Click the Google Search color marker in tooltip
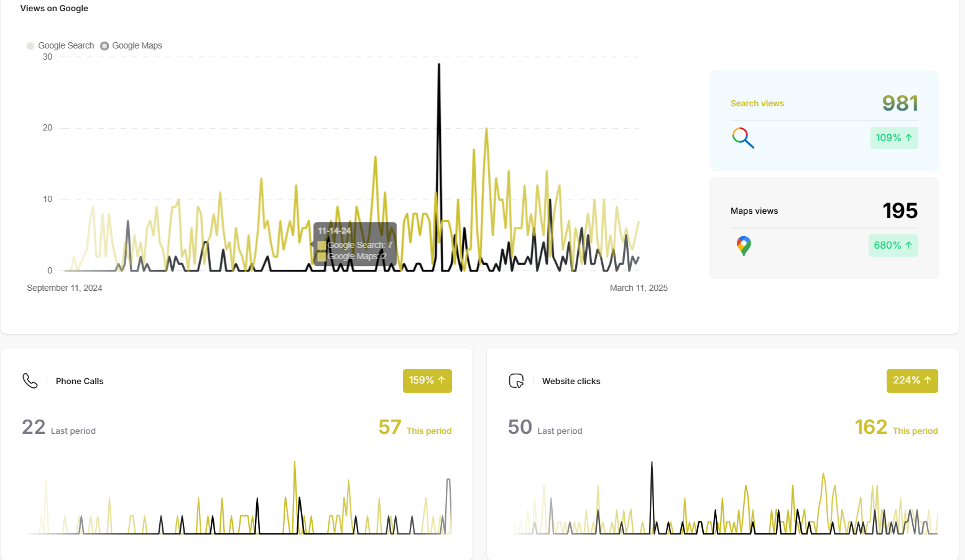The image size is (965, 560). coord(321,246)
